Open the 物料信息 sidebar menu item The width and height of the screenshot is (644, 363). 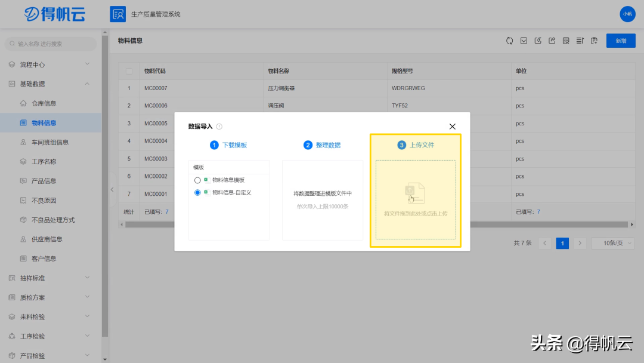51,123
